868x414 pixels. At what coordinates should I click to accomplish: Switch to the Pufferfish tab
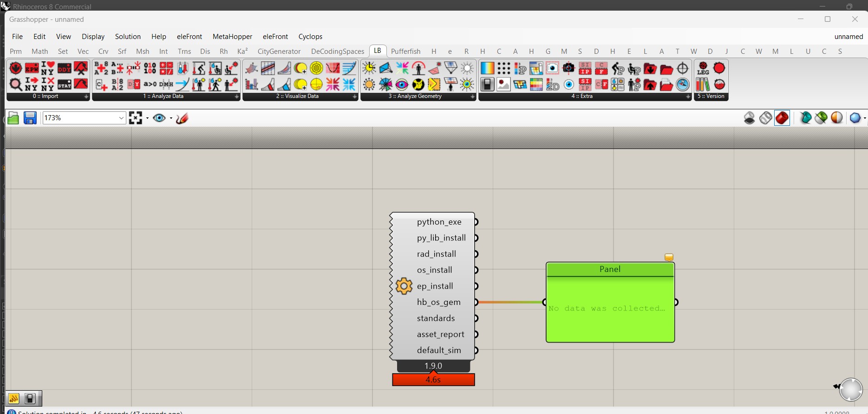click(405, 52)
